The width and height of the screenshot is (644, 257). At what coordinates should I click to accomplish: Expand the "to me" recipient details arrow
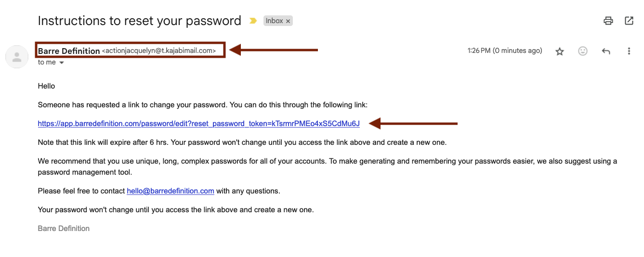point(62,63)
